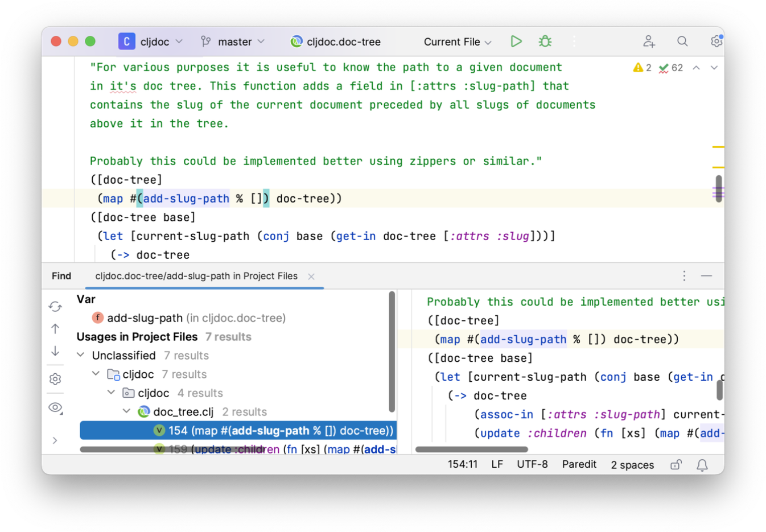This screenshot has height=532, width=766.
Task: Open IDE settings gear in title bar
Action: (716, 41)
